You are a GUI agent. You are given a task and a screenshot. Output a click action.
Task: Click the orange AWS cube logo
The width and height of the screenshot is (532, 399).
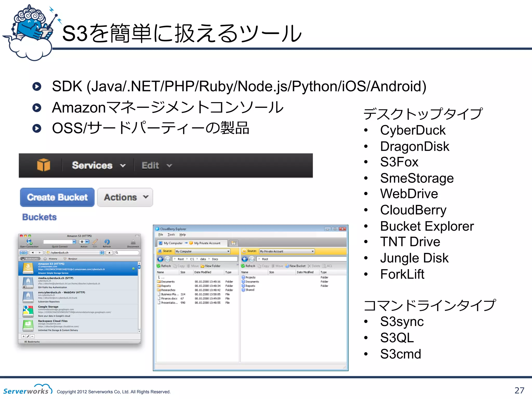(44, 165)
